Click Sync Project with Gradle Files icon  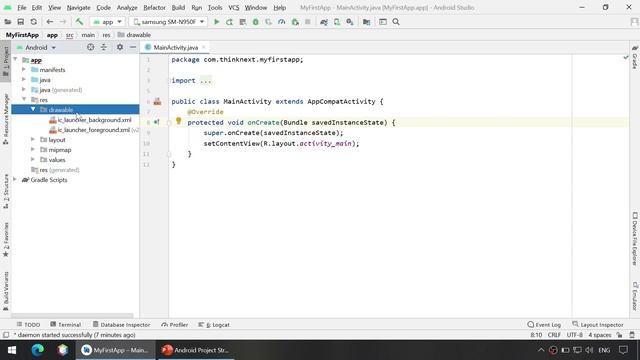(324, 22)
